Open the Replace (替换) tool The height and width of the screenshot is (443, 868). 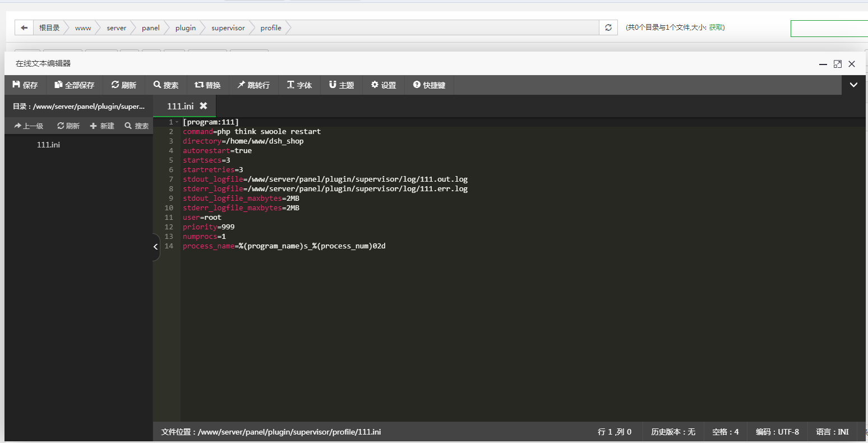click(207, 85)
